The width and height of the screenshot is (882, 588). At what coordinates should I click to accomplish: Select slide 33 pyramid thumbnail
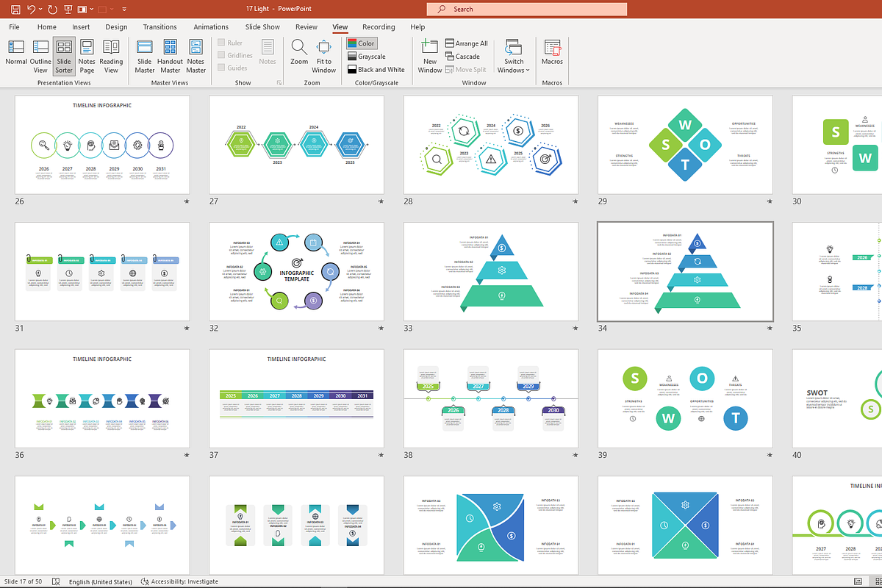[x=490, y=272]
